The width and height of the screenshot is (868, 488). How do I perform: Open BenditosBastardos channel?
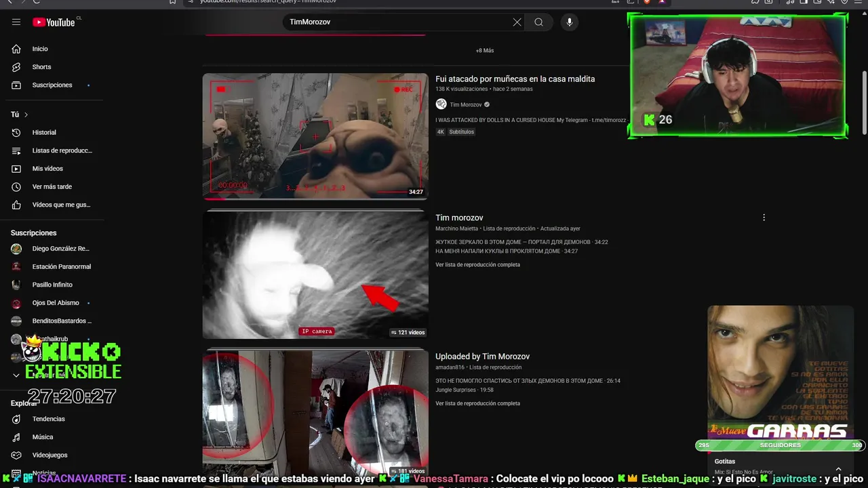[x=52, y=321]
